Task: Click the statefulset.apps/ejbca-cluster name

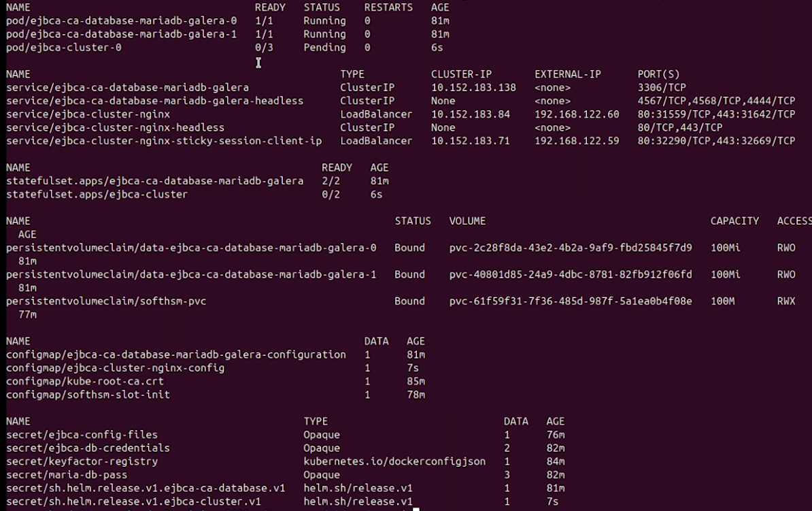Action: (x=97, y=195)
